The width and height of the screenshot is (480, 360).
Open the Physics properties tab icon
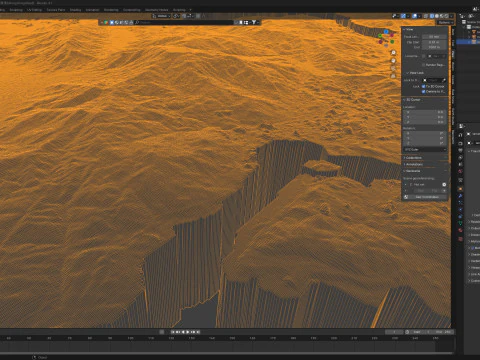point(460,209)
